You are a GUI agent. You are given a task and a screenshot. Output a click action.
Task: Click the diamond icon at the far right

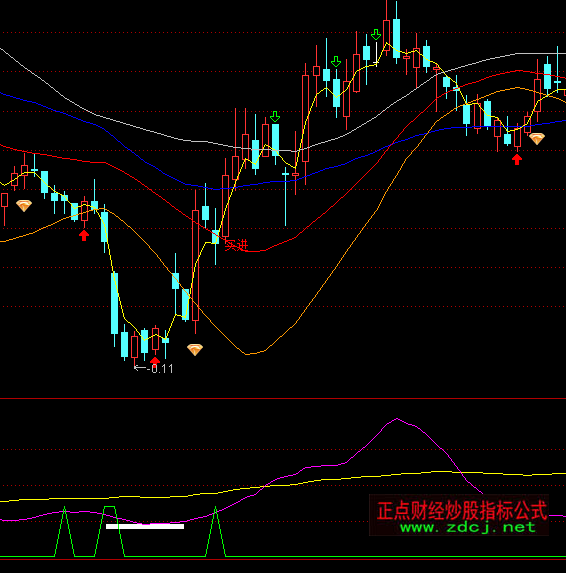click(537, 138)
